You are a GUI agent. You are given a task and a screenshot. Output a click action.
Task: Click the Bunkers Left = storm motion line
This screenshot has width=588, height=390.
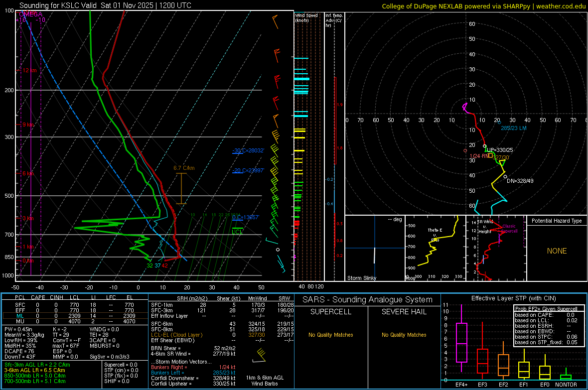coord(193,373)
